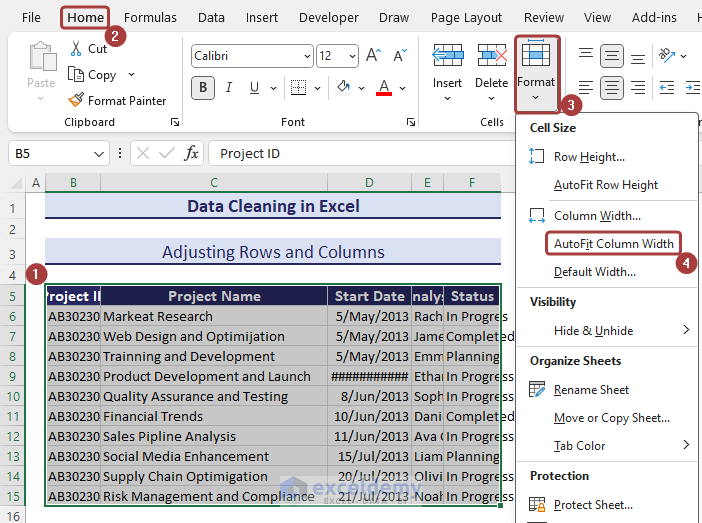Click the Insert Function fx icon
702x523 pixels.
coord(191,153)
